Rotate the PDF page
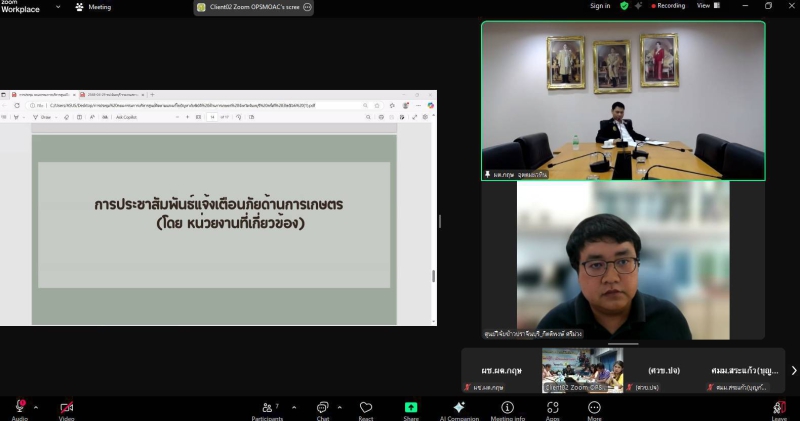 [x=238, y=117]
